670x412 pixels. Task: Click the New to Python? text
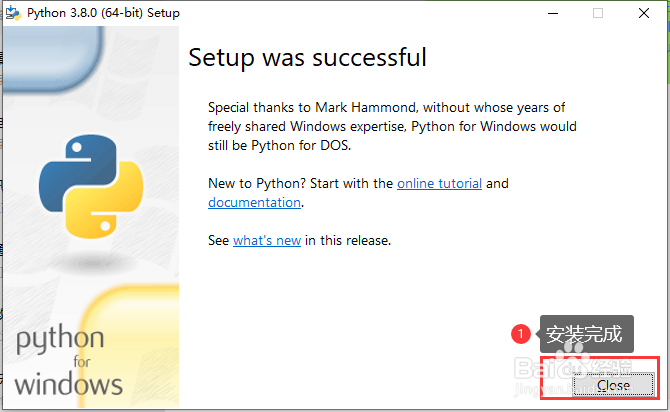pos(257,183)
